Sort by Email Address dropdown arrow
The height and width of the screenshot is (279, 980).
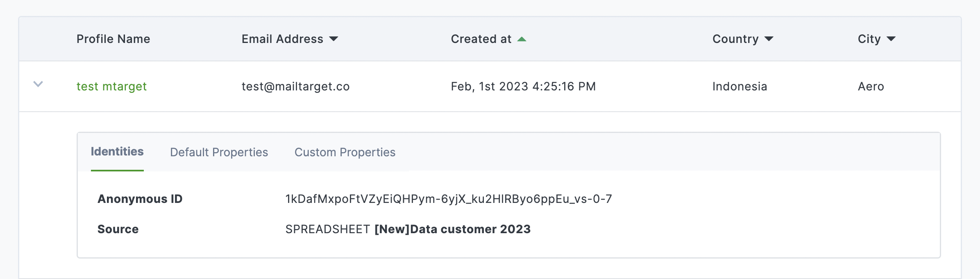pos(334,39)
